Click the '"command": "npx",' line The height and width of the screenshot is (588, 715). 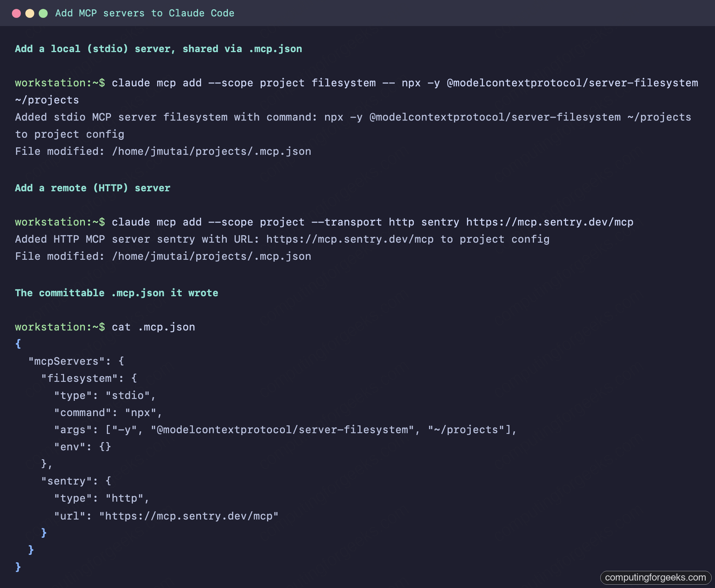tap(108, 413)
